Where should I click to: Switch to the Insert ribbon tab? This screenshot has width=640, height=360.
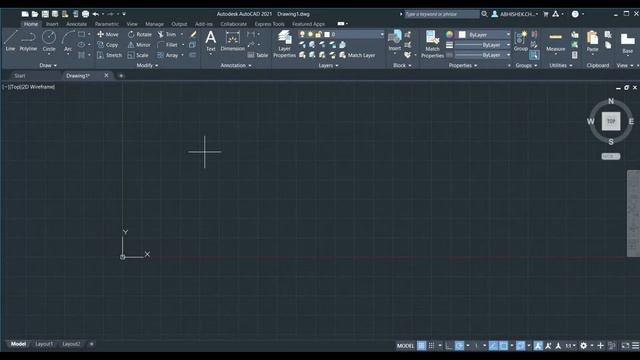[x=52, y=24]
